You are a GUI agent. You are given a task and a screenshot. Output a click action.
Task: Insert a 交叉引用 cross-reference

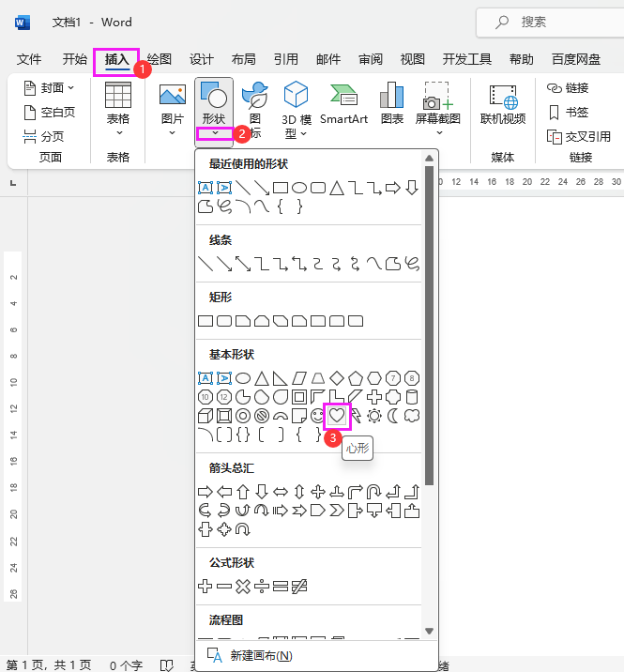point(579,137)
